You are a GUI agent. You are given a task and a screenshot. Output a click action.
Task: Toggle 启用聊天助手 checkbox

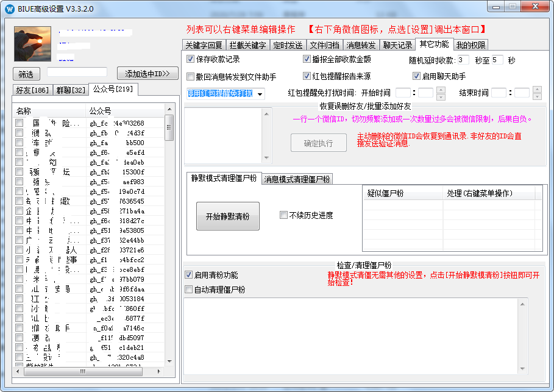tap(416, 76)
